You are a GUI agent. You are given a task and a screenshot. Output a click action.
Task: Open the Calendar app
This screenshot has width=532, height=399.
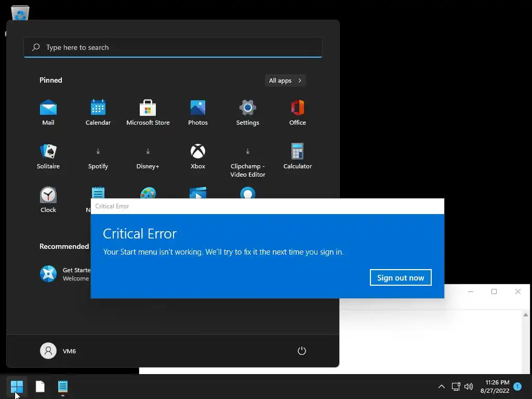(x=98, y=113)
